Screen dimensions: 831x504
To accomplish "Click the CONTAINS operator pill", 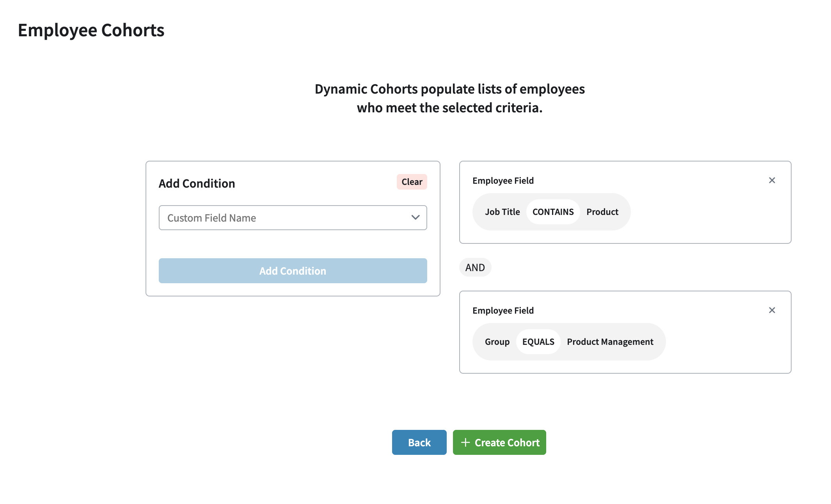I will point(553,212).
